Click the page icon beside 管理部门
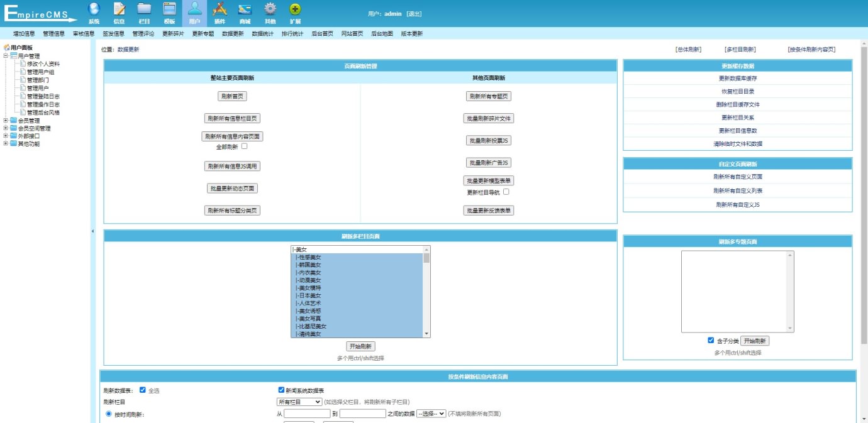This screenshot has height=423, width=868. point(23,80)
